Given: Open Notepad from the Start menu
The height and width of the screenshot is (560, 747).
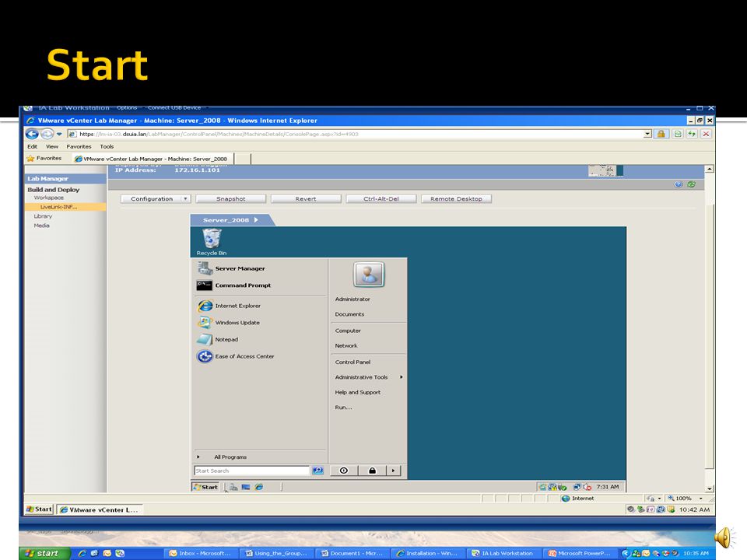Looking at the screenshot, I should [217, 340].
